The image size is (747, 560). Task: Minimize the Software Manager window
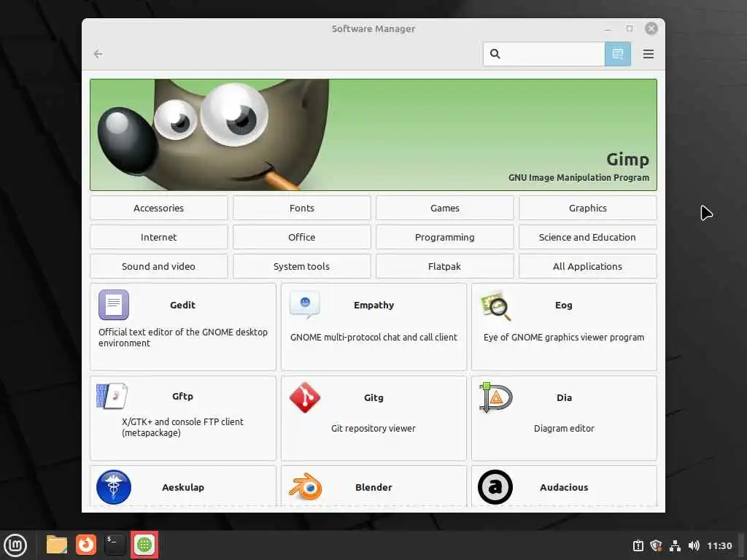click(608, 29)
